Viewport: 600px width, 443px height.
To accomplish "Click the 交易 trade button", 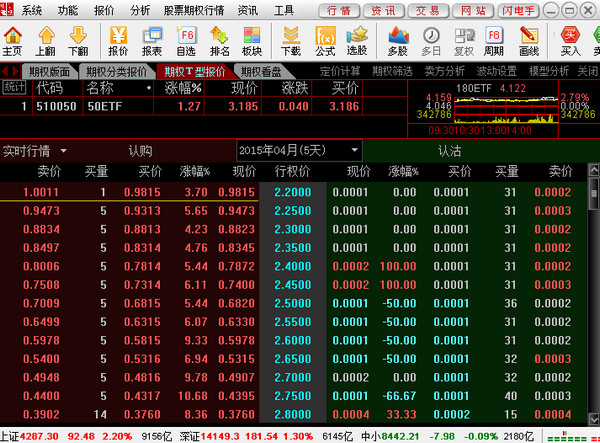I will pos(427,10).
